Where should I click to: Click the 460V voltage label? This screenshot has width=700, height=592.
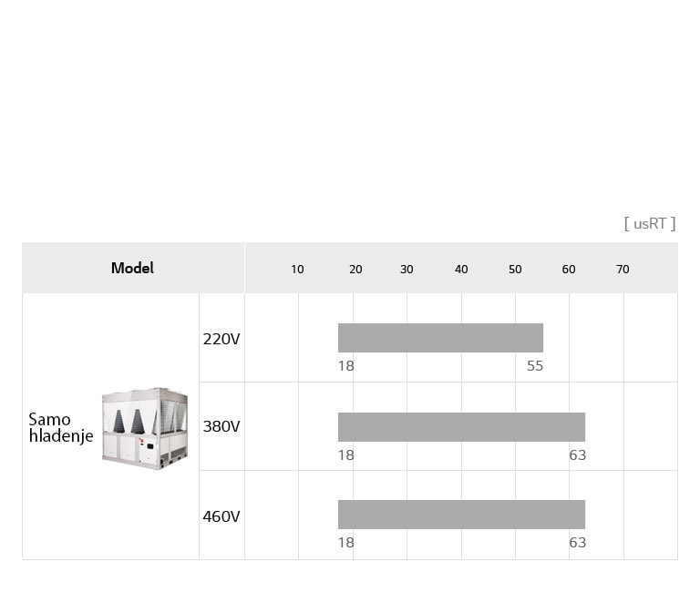pyautogui.click(x=221, y=516)
